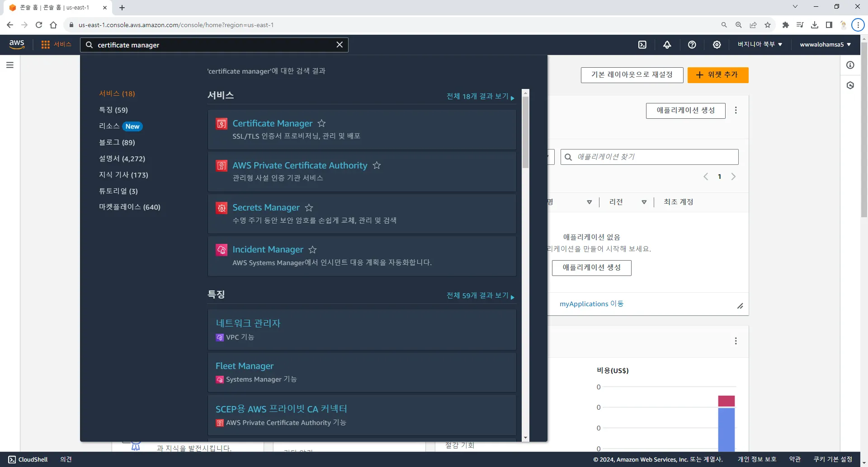Screen dimensions: 868x467
Task: Filter results by 블로그 (89)
Action: tap(117, 142)
